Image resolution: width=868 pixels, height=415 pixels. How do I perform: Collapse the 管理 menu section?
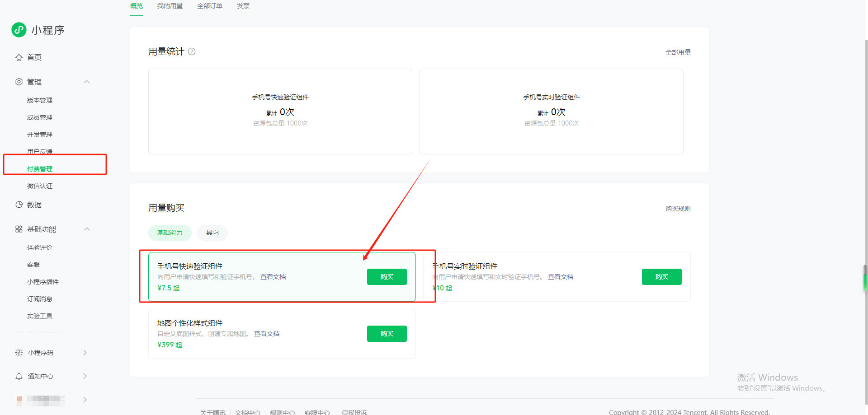87,82
